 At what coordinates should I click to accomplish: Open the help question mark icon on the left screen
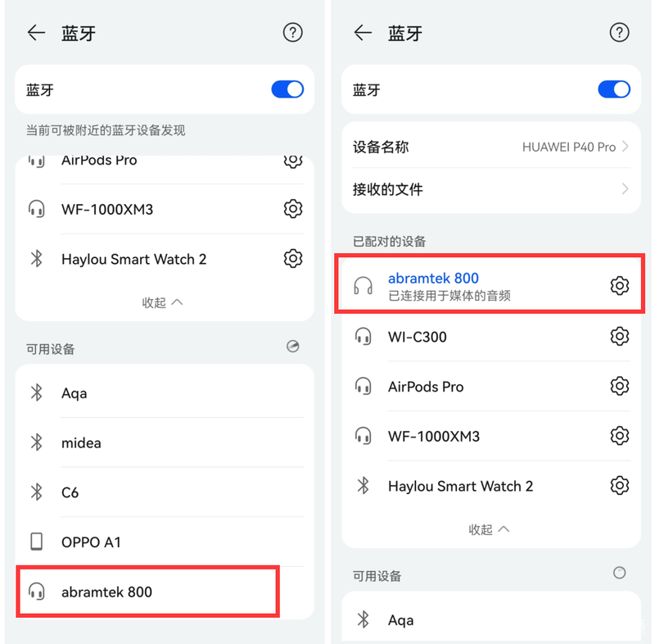click(x=293, y=33)
